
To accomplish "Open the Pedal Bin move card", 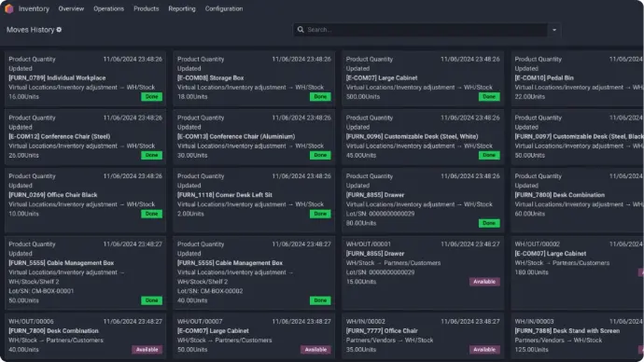I will [x=578, y=78].
